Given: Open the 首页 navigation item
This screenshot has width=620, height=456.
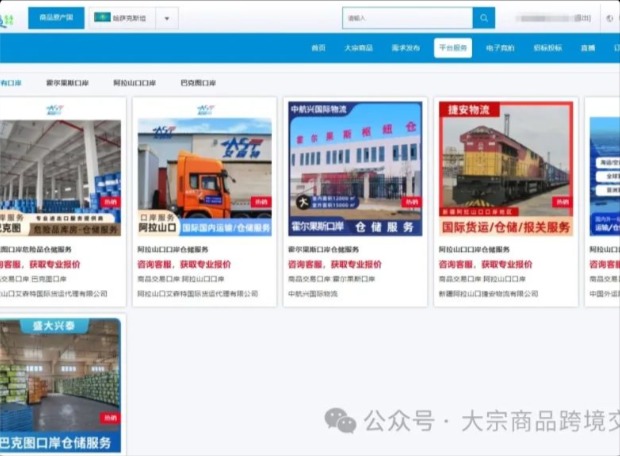Looking at the screenshot, I should (x=318, y=48).
